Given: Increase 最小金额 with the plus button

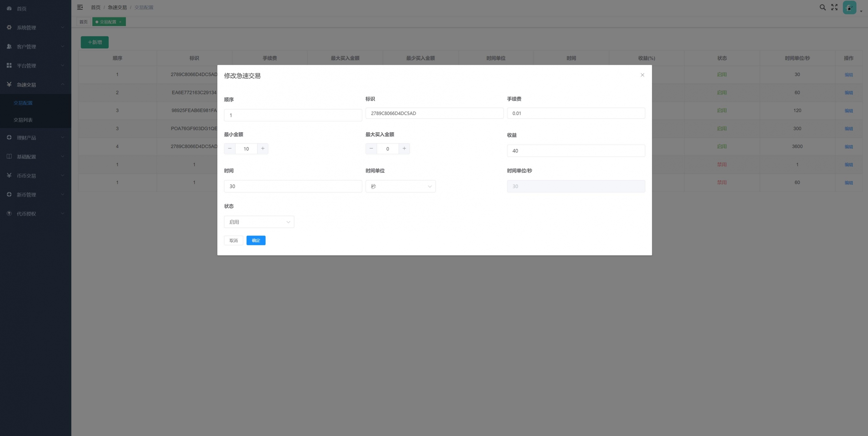Looking at the screenshot, I should point(263,149).
